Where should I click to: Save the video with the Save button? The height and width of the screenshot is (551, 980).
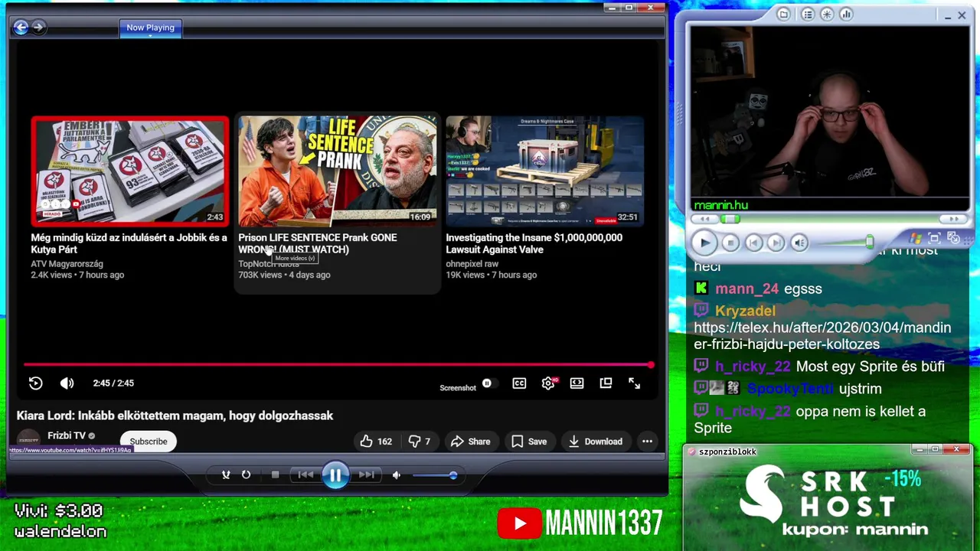click(529, 442)
